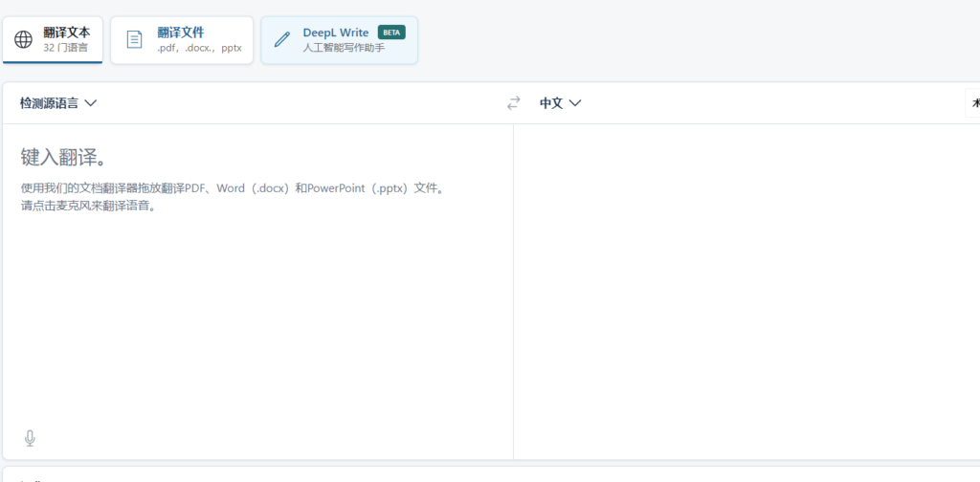Viewport: 980px width, 482px height.
Task: Click the document icon on the translate files tab
Action: (135, 39)
